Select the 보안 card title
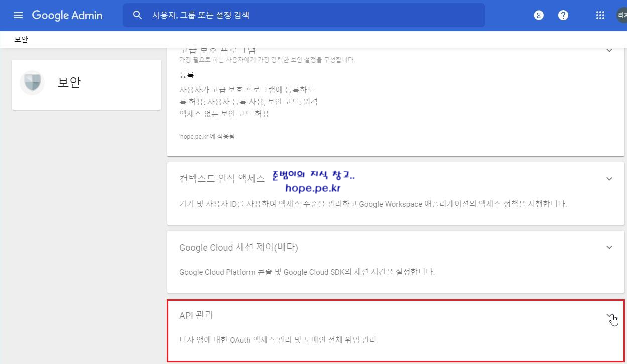The width and height of the screenshot is (627, 364). (x=69, y=82)
